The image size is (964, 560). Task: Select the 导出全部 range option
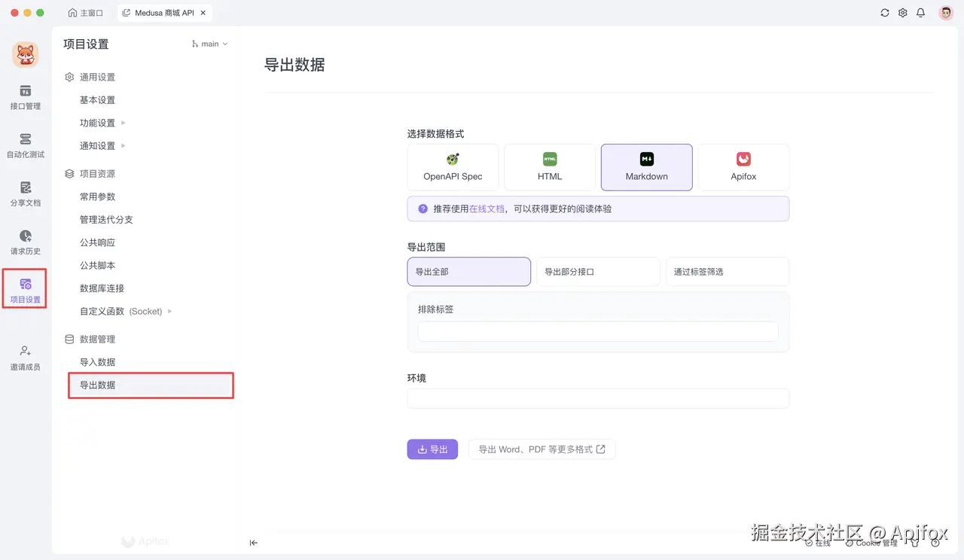[469, 272]
